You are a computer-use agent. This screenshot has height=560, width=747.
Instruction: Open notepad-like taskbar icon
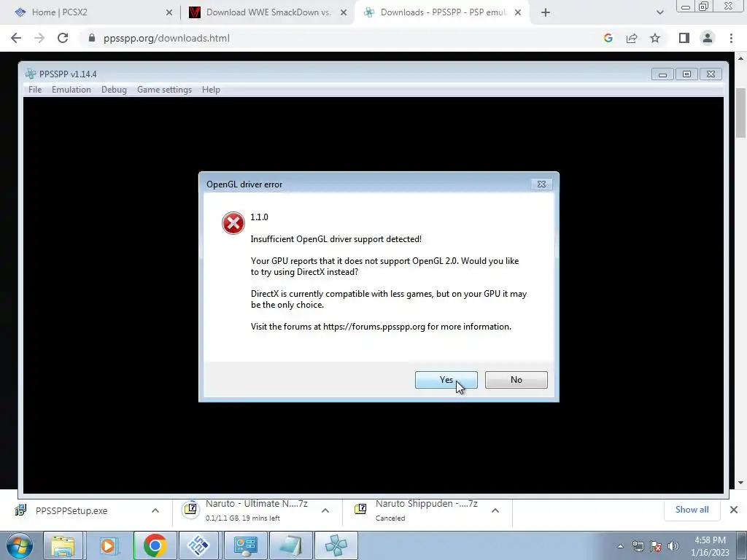tap(291, 545)
